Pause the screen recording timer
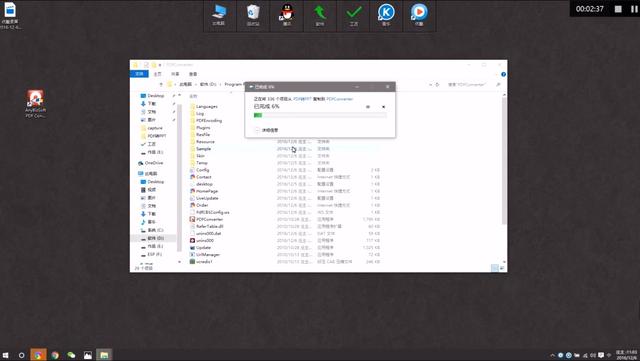640x361 pixels. (x=634, y=9)
